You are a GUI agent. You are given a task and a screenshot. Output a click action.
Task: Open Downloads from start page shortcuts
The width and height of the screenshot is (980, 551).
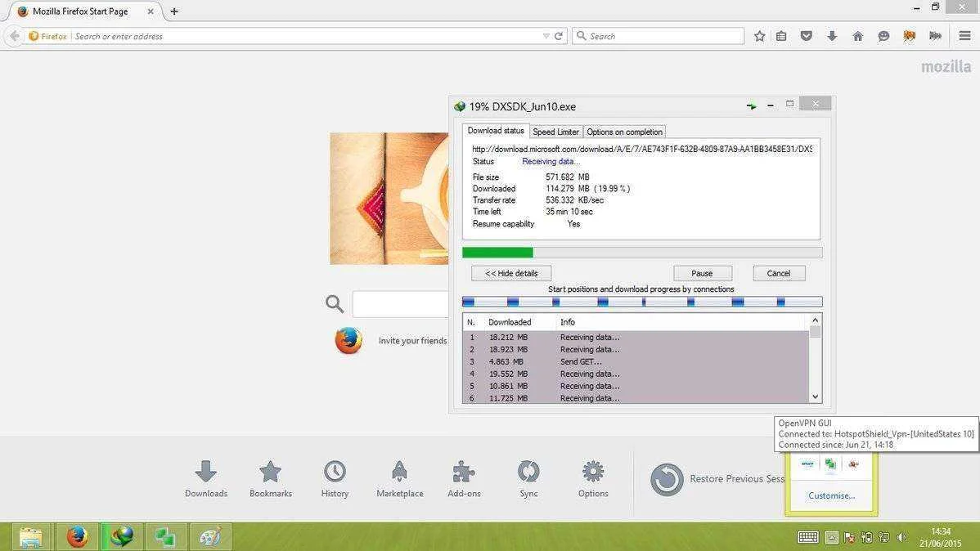click(x=206, y=479)
